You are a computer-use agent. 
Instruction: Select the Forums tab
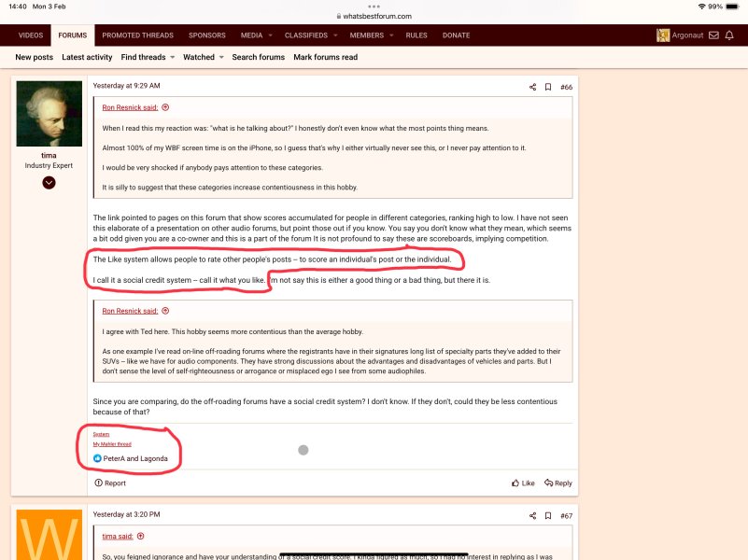coord(73,35)
